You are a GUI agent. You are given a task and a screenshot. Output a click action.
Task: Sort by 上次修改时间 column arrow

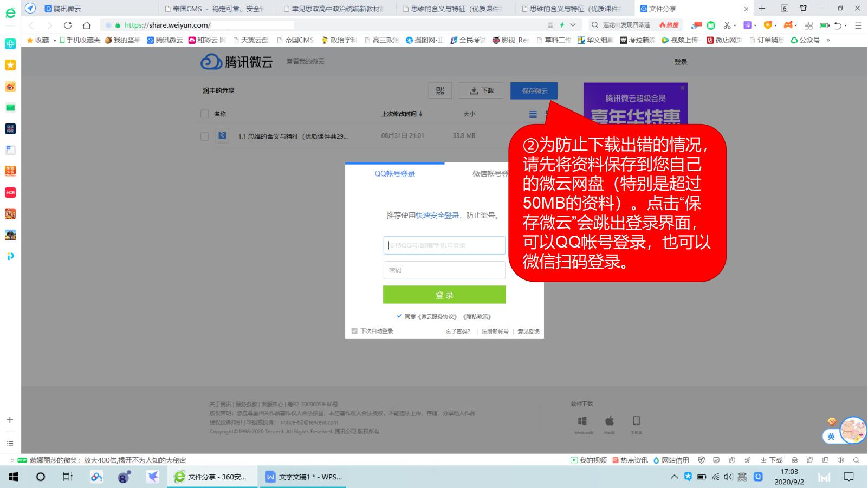(420, 114)
